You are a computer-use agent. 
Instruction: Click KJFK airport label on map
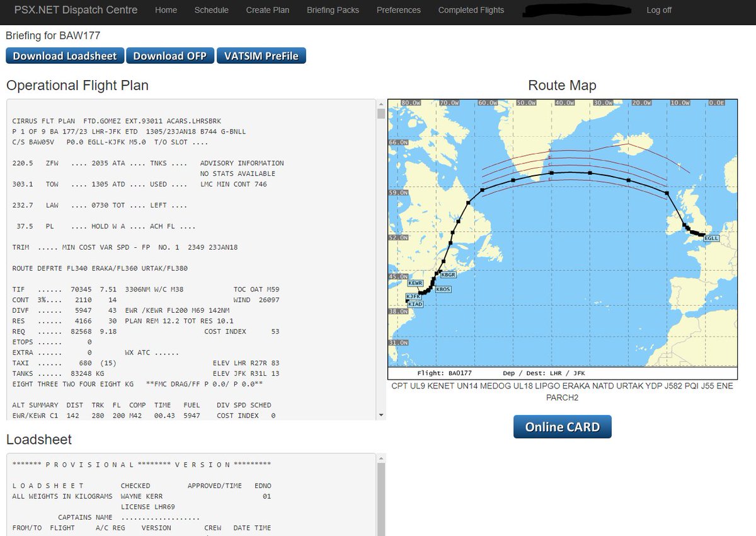tap(413, 296)
